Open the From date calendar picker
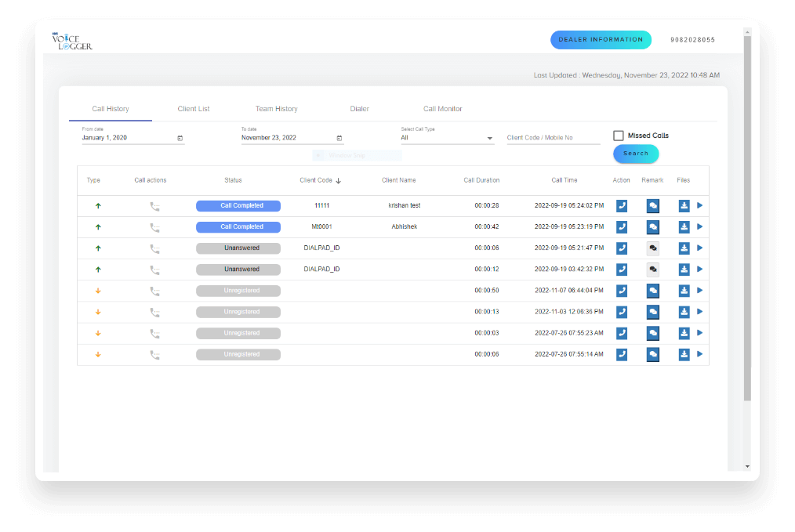 [179, 138]
